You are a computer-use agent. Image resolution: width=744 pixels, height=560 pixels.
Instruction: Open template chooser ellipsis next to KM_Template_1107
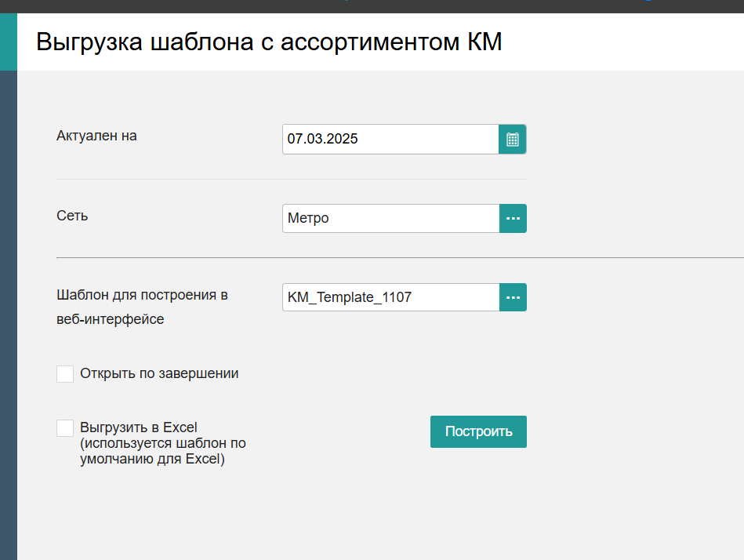(513, 297)
